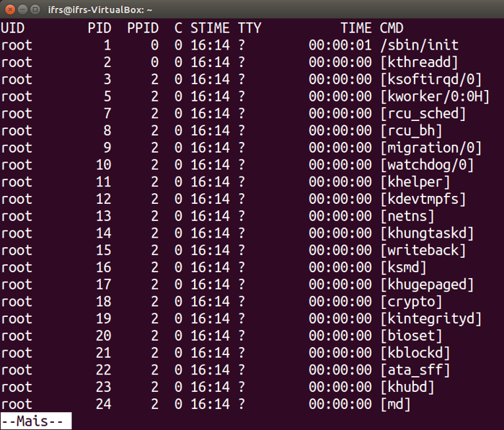The height and width of the screenshot is (430, 504).
Task: Click the [md] process name
Action: coord(396,404)
